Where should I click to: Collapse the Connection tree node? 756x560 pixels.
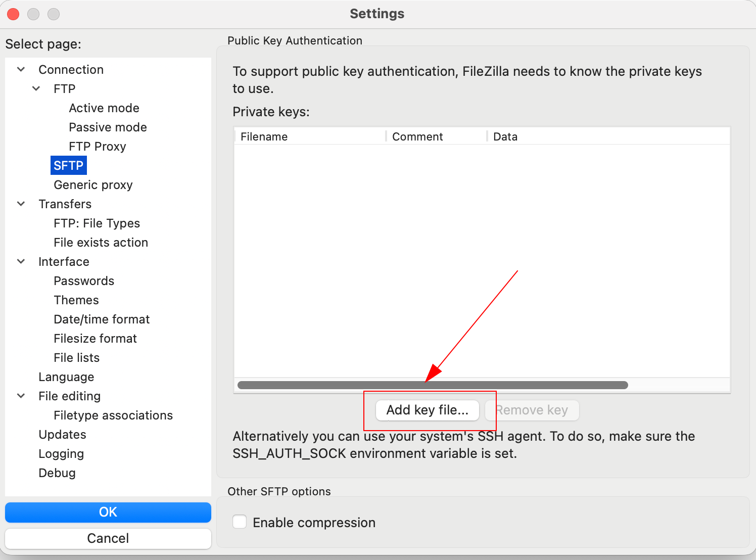[x=21, y=69]
